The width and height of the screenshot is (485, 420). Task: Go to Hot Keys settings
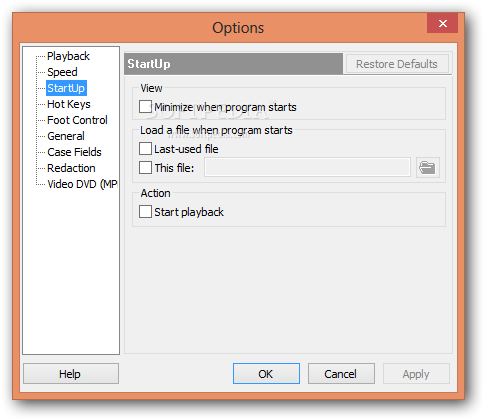pos(69,104)
